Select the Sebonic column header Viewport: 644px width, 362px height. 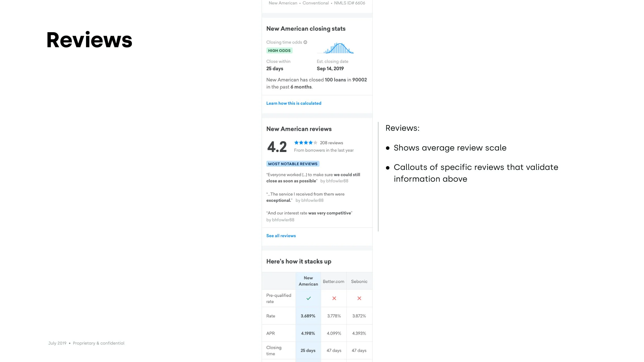pos(359,281)
